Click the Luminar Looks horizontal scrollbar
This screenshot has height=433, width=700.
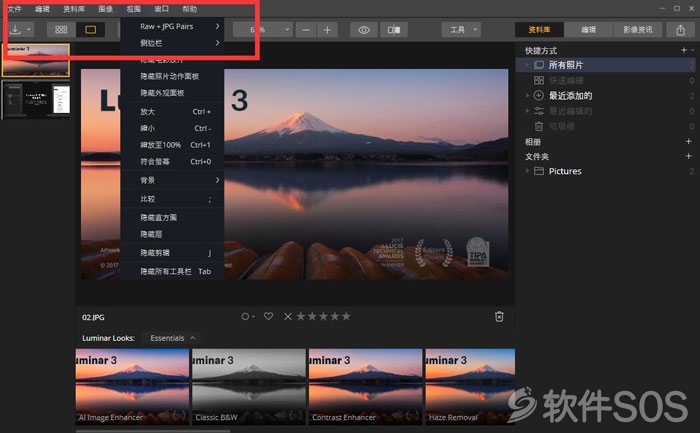(153, 431)
